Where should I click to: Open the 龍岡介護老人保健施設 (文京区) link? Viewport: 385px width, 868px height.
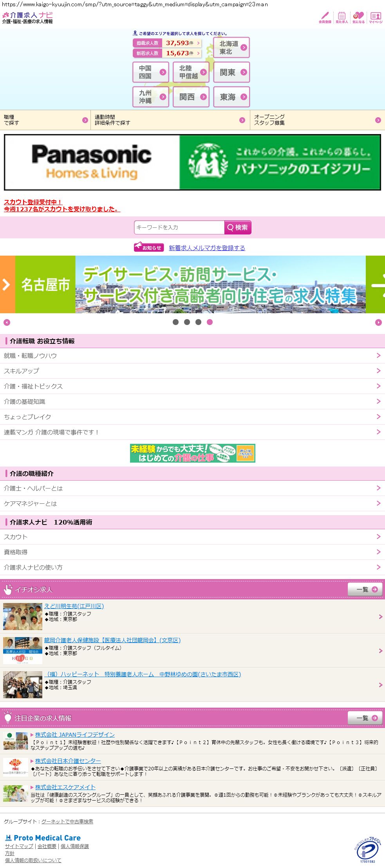click(x=112, y=640)
